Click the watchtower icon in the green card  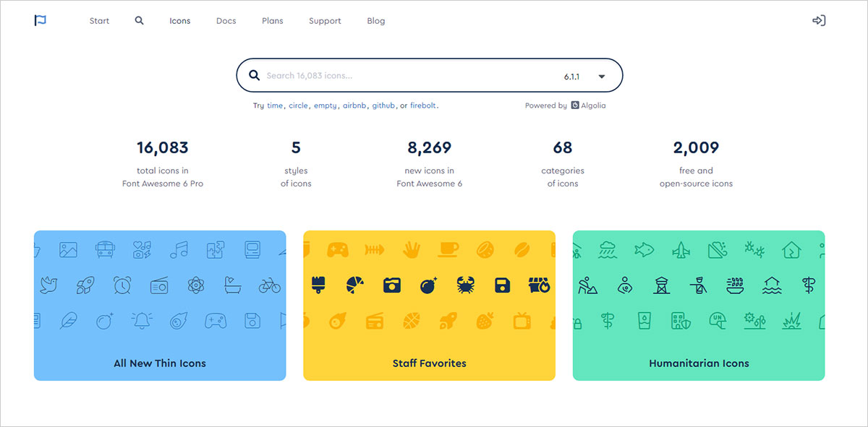coord(662,285)
